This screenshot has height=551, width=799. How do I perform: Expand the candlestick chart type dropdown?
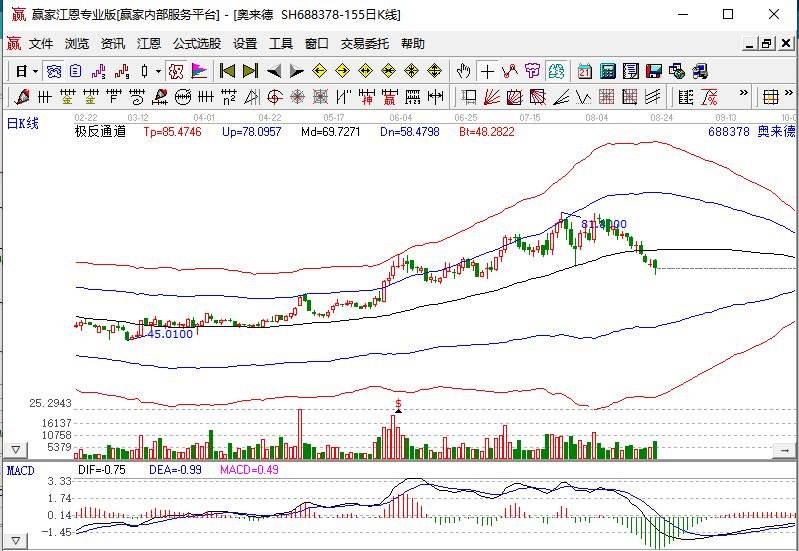(x=158, y=71)
